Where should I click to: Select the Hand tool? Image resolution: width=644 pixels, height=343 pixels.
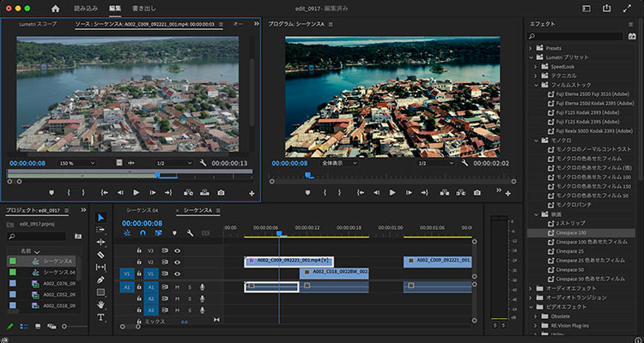[101, 305]
